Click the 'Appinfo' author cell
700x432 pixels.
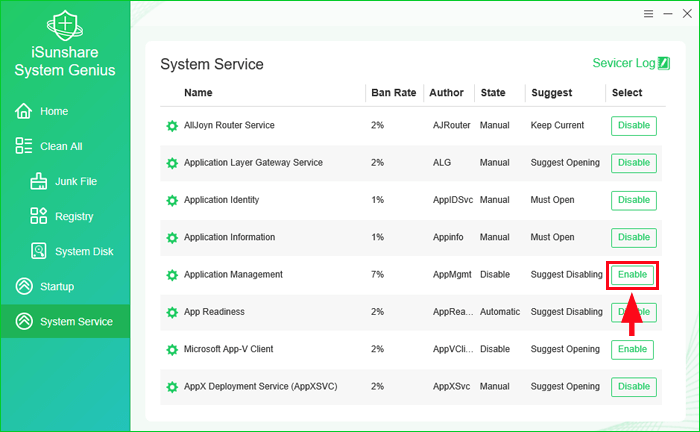coord(448,237)
